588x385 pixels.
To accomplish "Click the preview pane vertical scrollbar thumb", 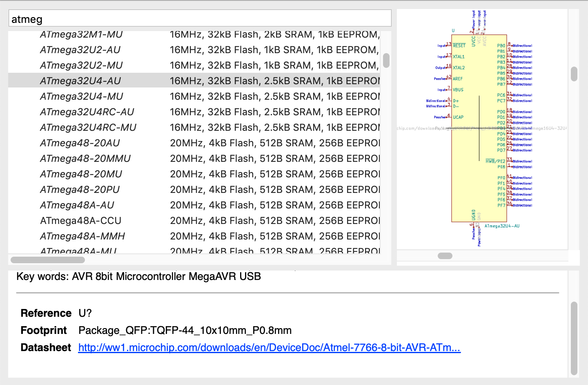I will (574, 74).
